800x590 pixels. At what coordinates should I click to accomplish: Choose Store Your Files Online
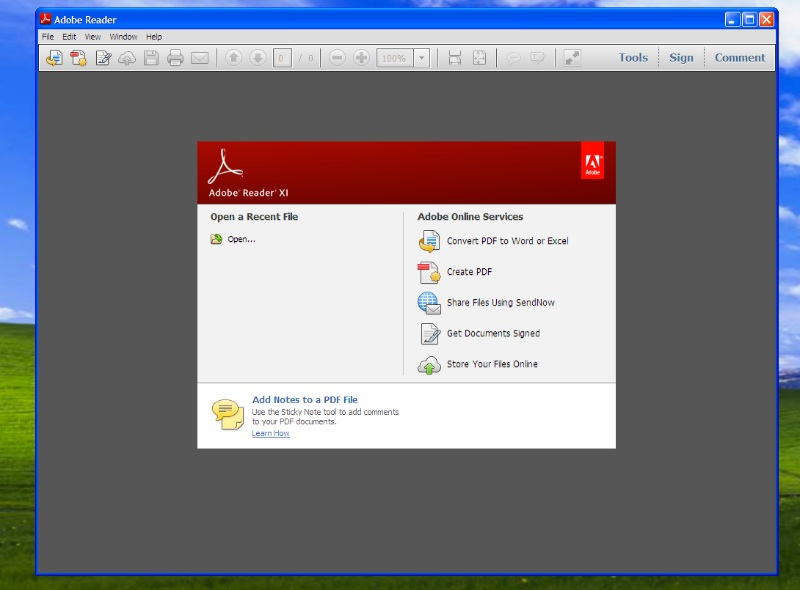point(492,364)
